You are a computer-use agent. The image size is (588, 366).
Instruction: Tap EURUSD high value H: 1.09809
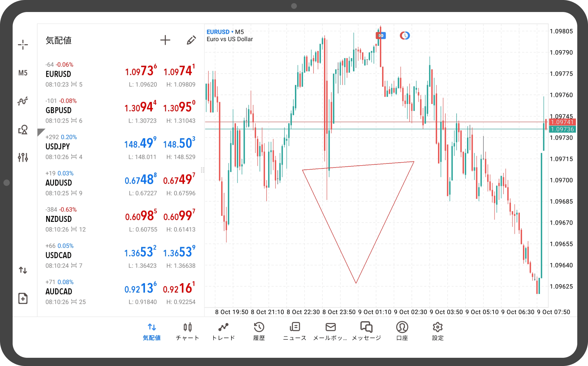point(181,84)
